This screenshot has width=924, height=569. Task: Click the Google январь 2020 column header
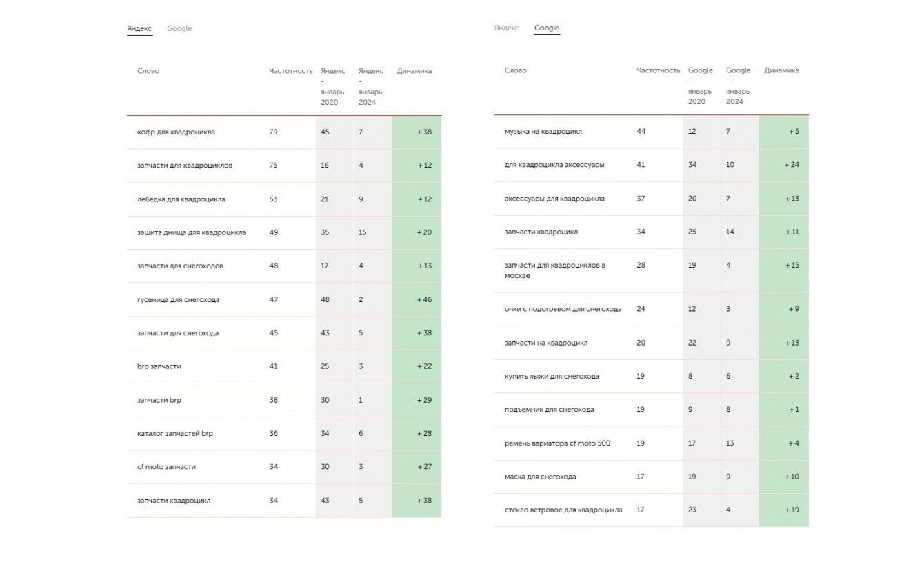(x=700, y=86)
